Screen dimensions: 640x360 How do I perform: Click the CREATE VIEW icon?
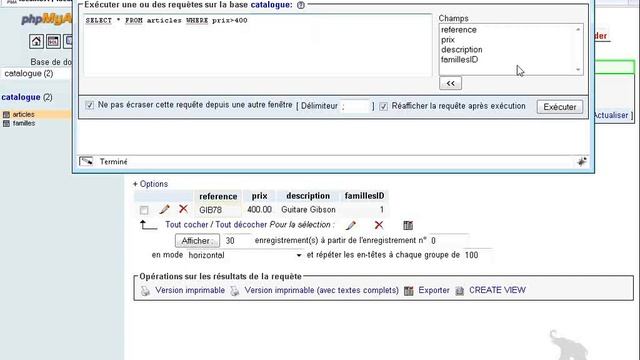[x=460, y=291]
